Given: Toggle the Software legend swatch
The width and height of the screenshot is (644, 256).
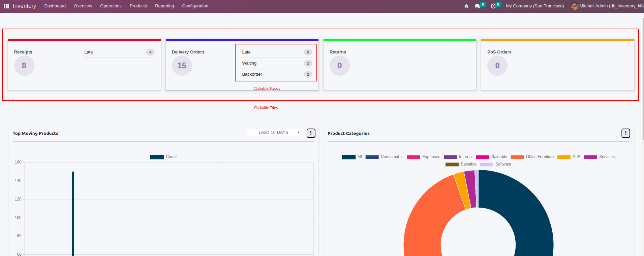Looking at the screenshot, I should (487, 164).
